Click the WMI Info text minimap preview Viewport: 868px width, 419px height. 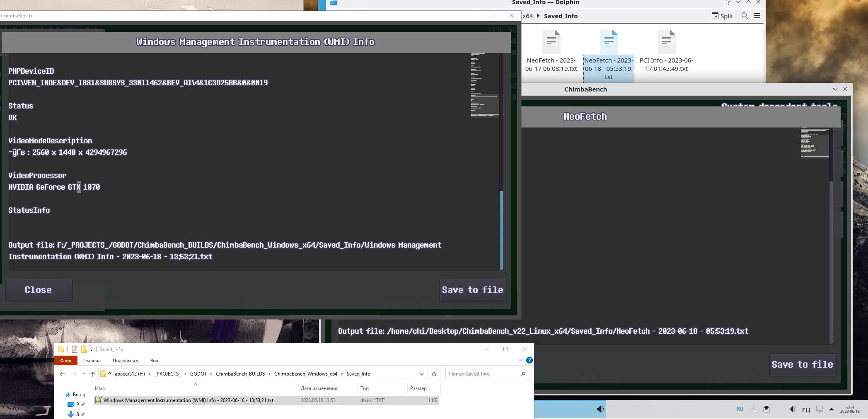pos(484,85)
